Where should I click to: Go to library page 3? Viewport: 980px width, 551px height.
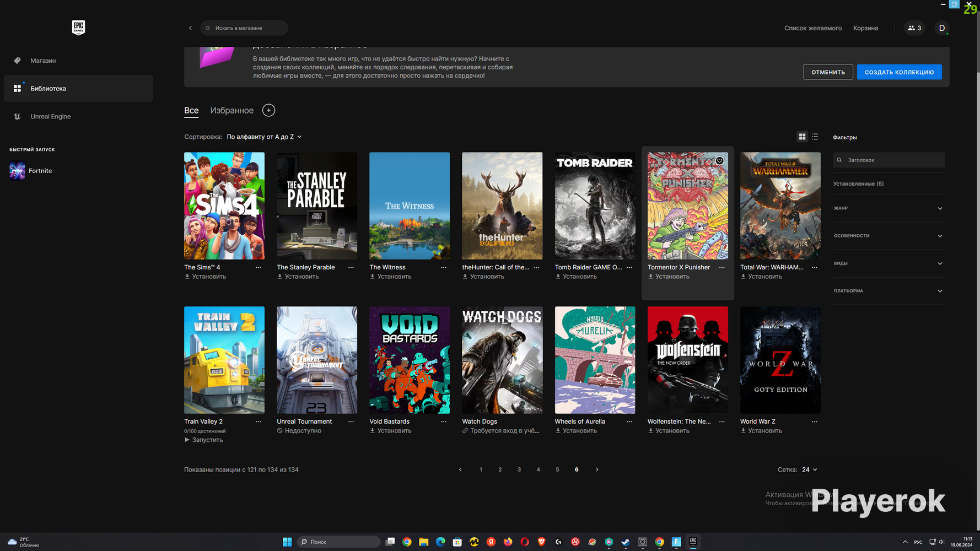[519, 469]
